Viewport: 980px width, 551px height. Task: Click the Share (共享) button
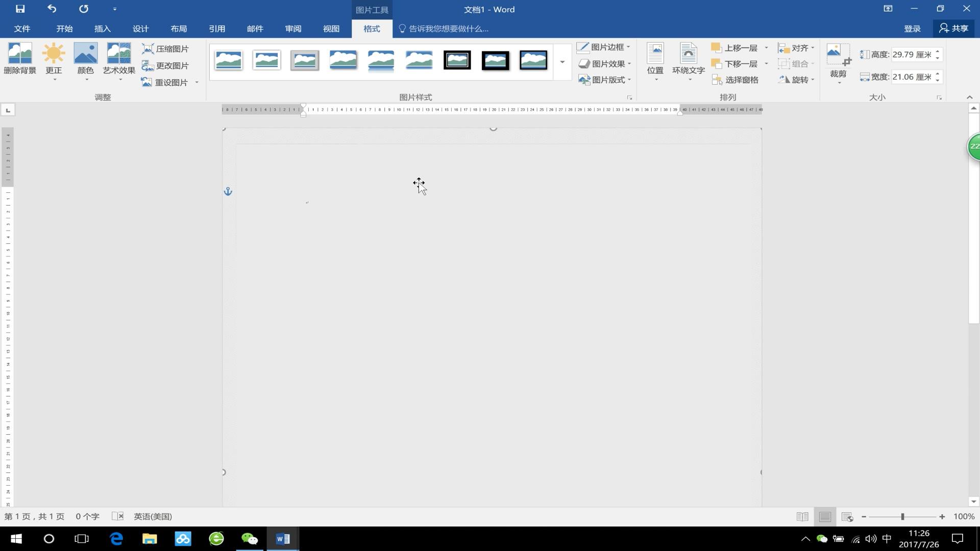(x=954, y=29)
